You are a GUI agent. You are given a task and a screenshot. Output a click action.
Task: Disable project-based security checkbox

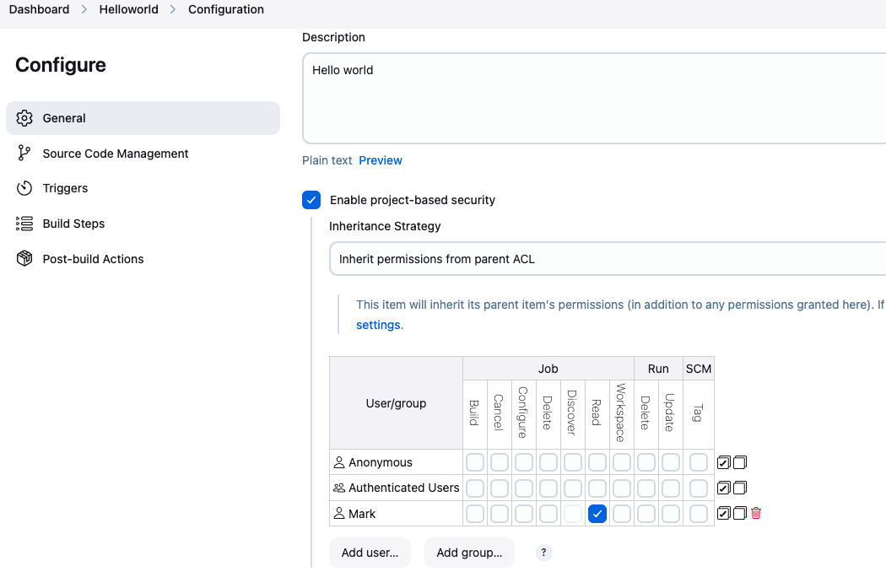[311, 200]
